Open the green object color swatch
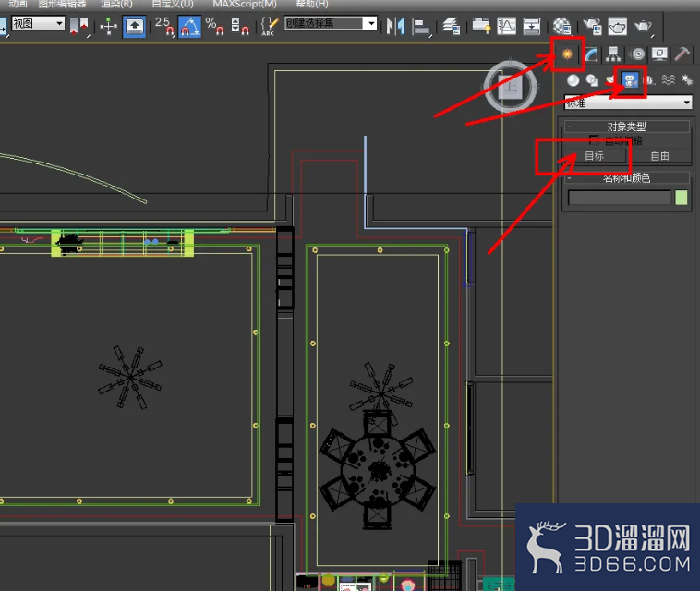This screenshot has width=700, height=591. coord(682,198)
